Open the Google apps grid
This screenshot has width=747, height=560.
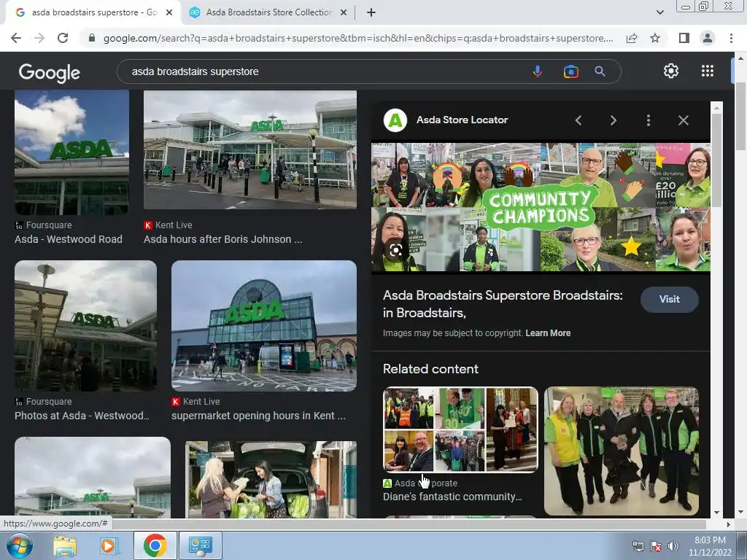[708, 71]
